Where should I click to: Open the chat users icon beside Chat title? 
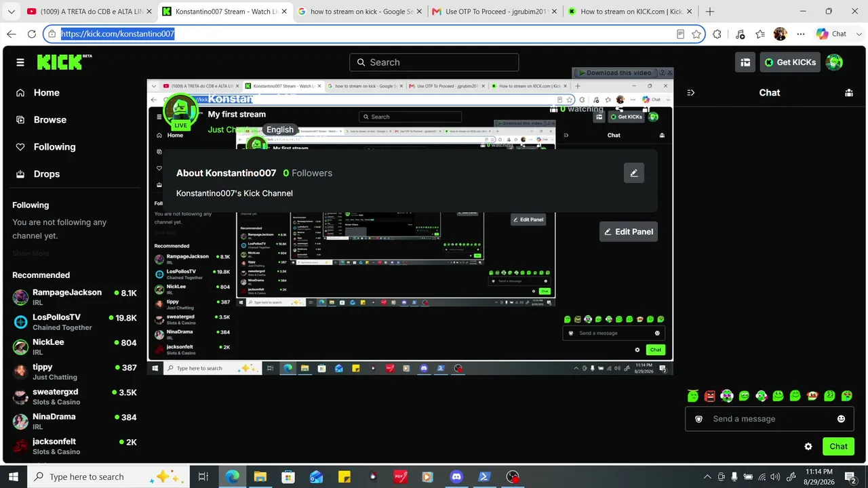coord(848,93)
